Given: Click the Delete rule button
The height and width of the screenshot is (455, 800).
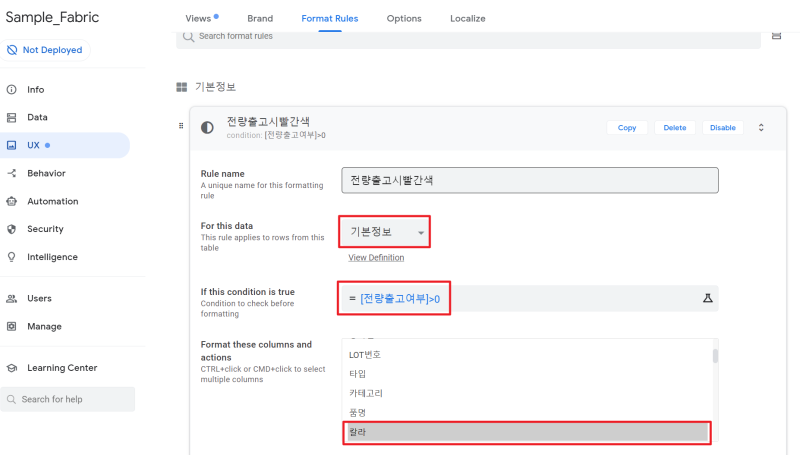Looking at the screenshot, I should click(674, 128).
